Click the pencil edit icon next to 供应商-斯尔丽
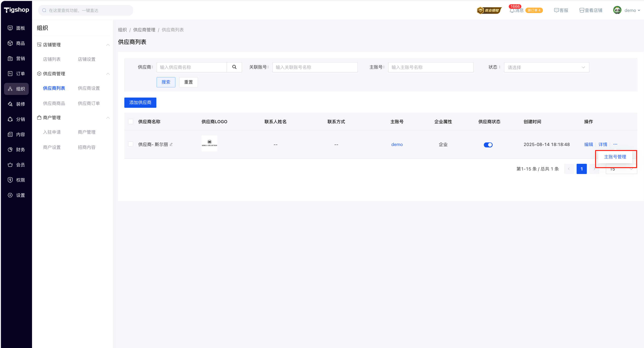The height and width of the screenshot is (348, 644). [171, 144]
